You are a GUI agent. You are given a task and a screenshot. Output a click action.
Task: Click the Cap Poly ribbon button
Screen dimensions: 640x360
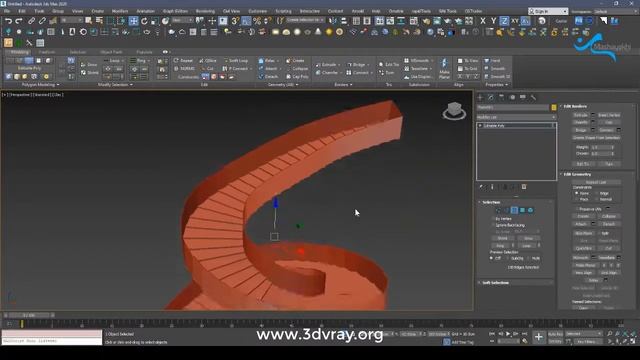point(298,76)
